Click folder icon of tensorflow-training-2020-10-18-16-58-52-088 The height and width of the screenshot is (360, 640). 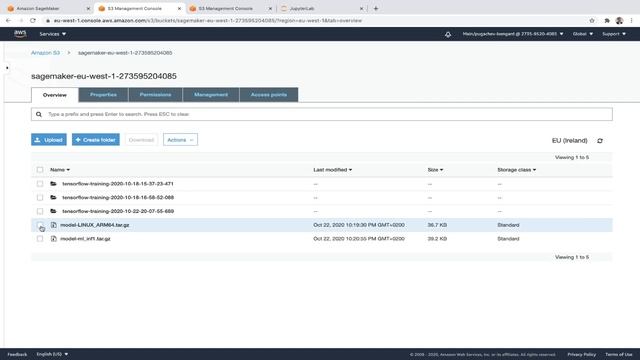pos(53,198)
